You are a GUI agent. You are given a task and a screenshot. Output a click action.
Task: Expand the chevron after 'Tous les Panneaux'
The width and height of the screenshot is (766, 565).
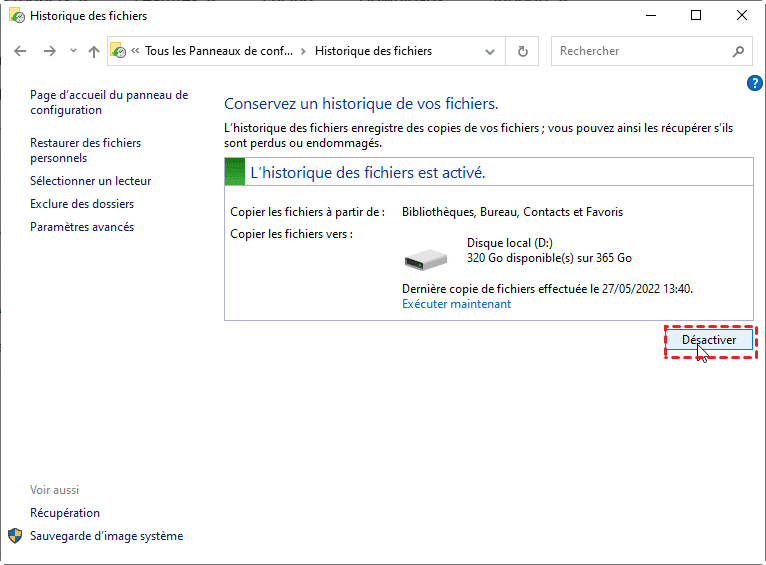(303, 51)
